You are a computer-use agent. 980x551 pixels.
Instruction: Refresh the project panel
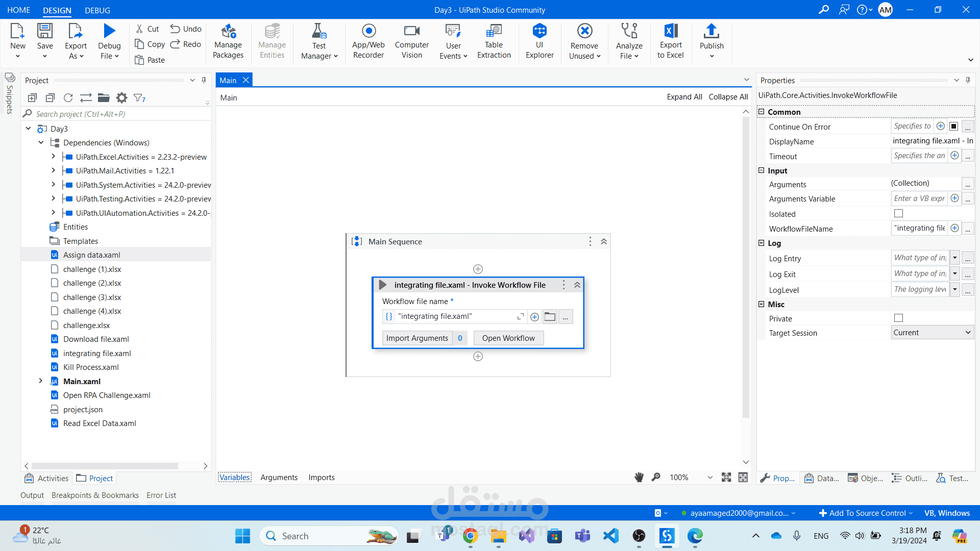click(x=68, y=97)
